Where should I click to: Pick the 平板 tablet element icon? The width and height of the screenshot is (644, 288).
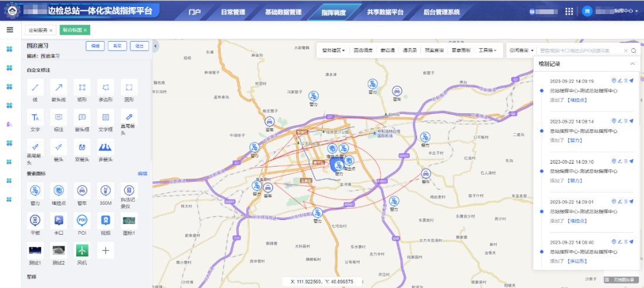click(35, 221)
